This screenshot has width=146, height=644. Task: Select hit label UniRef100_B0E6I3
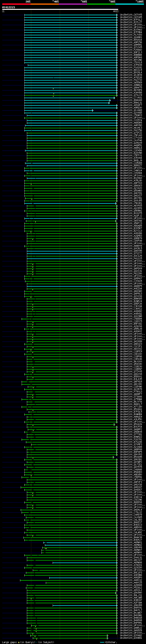[131, 525]
